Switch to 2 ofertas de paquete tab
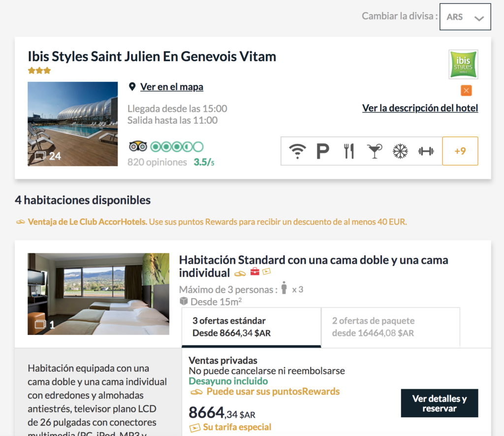Screen dimensions: 504x436 [390, 327]
